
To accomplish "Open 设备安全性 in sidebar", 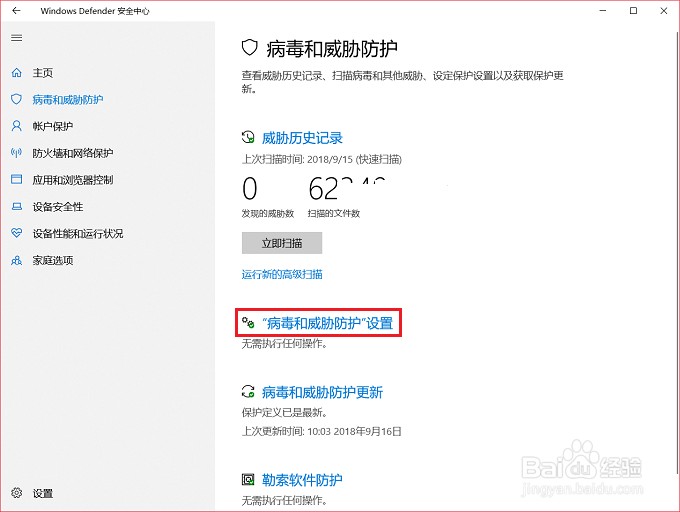I will coord(58,207).
